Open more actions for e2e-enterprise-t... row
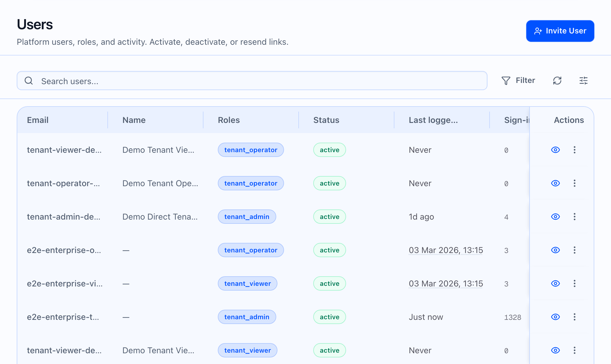This screenshot has height=364, width=611. coord(574,317)
